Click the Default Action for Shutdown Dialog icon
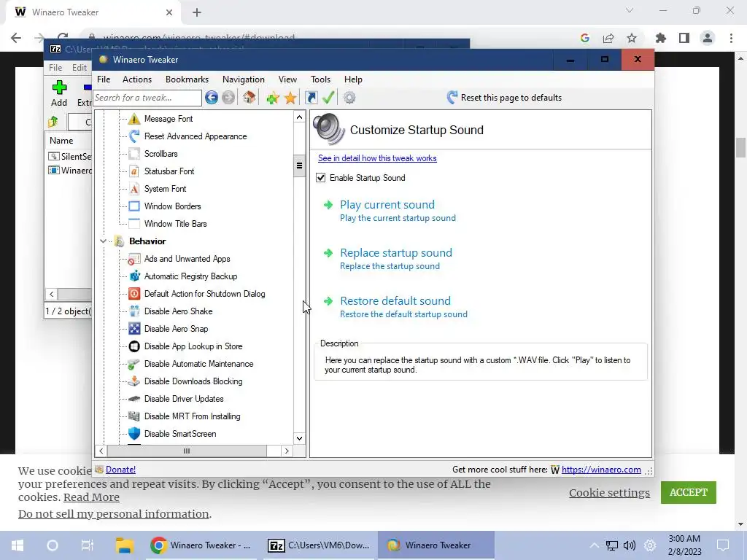The height and width of the screenshot is (560, 747). pos(134,294)
